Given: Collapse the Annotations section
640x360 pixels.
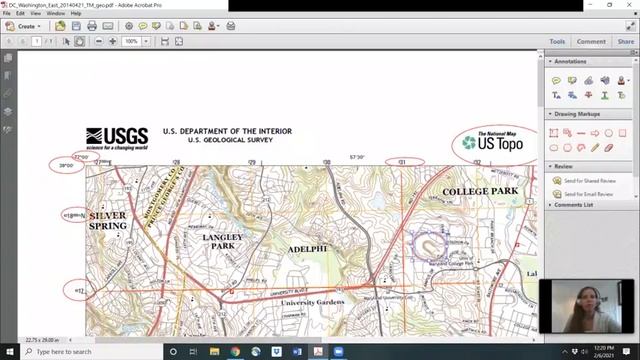Looking at the screenshot, I should pyautogui.click(x=550, y=61).
